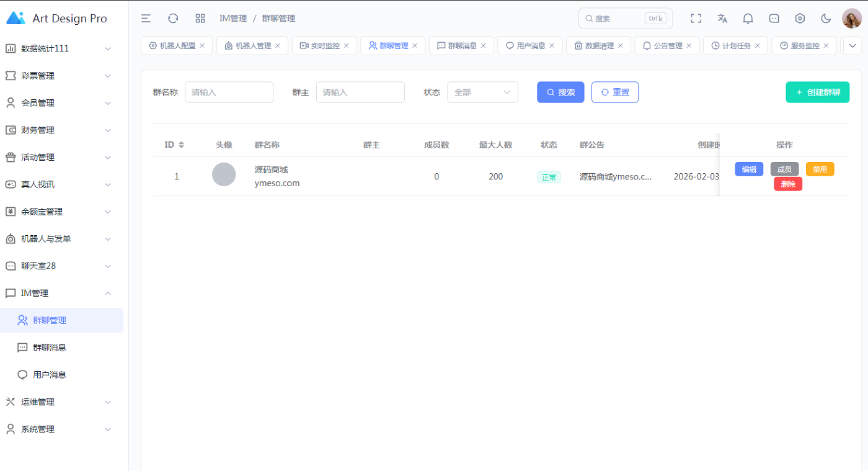This screenshot has width=868, height=471.
Task: Click the 创建群聊 button
Action: 817,92
